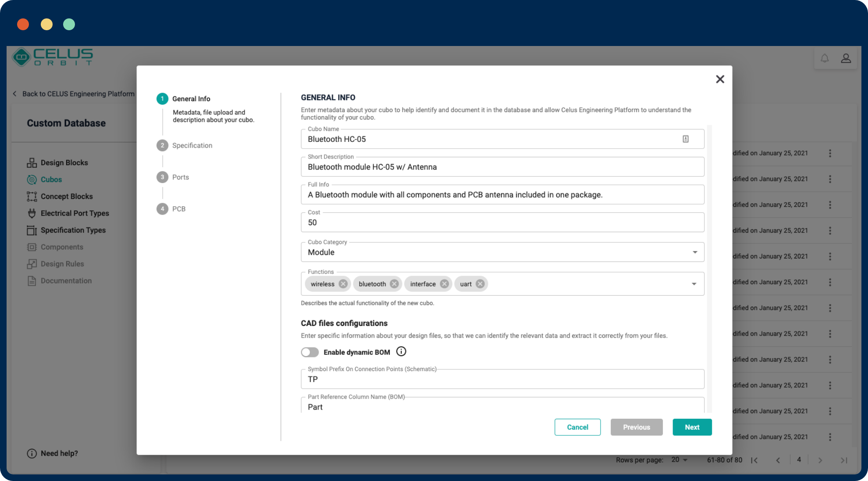Click the Symbol Prefix input field
Image resolution: width=868 pixels, height=481 pixels.
click(x=502, y=379)
